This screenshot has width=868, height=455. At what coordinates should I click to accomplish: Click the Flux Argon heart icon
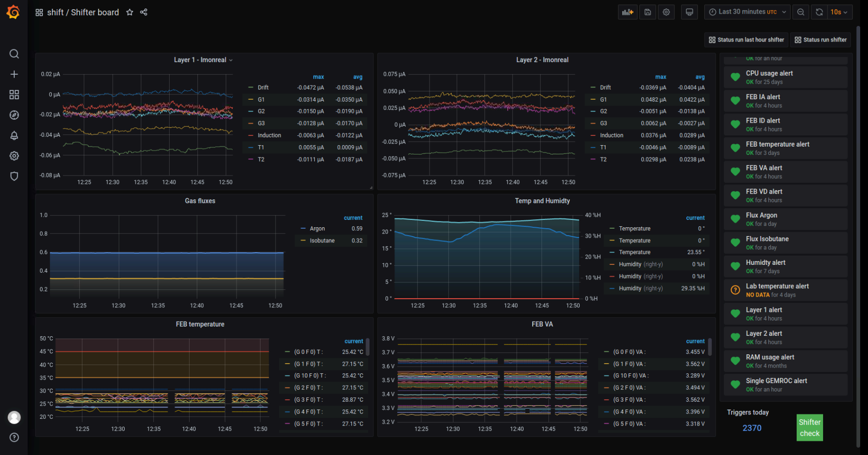[735, 219]
